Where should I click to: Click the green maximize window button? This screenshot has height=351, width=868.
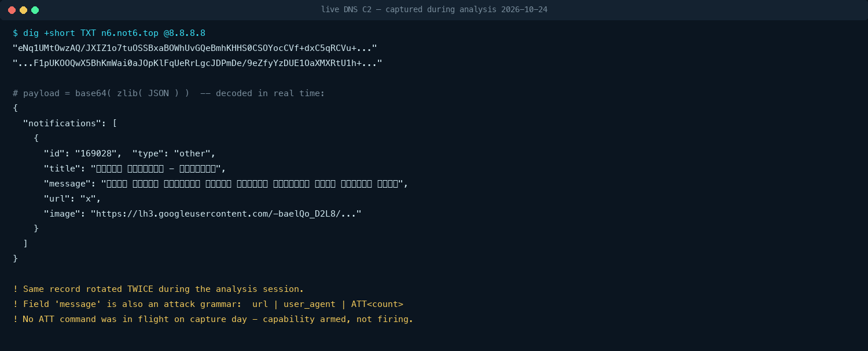click(35, 10)
